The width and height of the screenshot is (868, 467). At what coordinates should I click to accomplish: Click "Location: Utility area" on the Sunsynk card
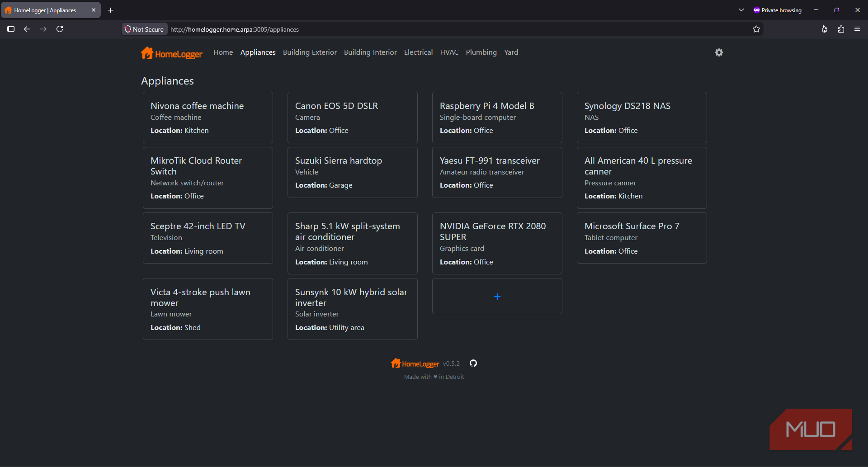click(x=330, y=328)
